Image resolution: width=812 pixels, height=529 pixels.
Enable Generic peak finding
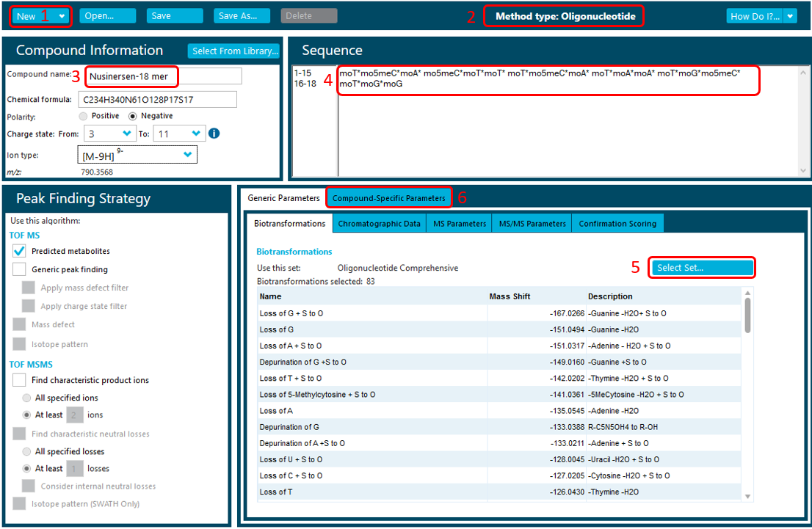tap(20, 269)
